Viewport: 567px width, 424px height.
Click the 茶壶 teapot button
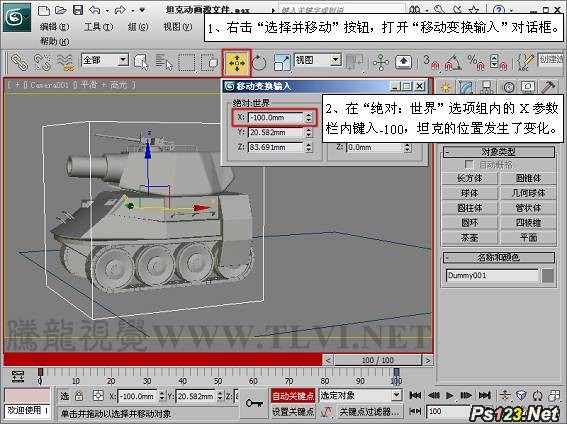coord(469,237)
